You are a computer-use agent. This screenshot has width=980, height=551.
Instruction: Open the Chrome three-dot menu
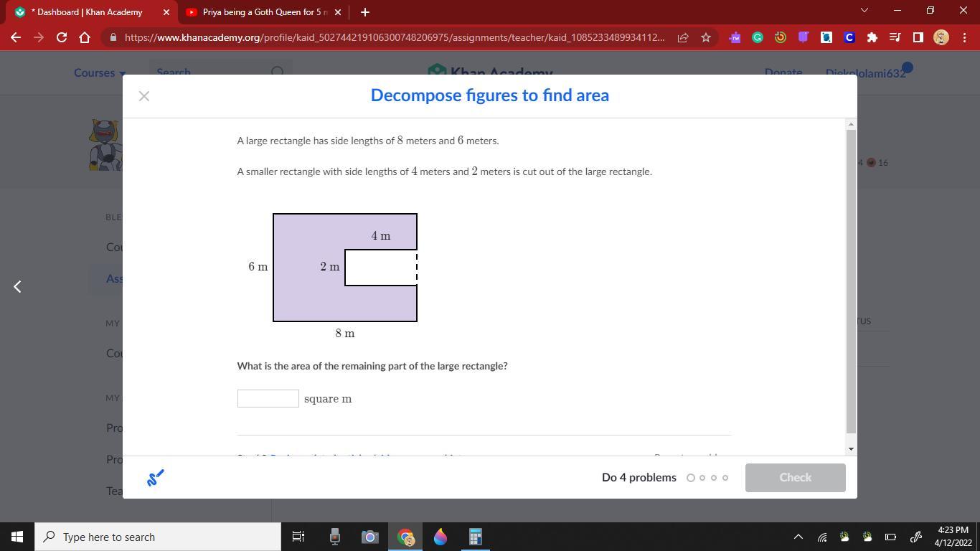tap(963, 37)
